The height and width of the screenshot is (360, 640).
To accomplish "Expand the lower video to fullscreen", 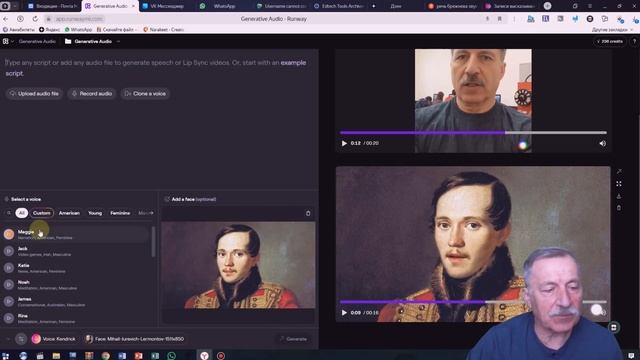I will tap(619, 184).
